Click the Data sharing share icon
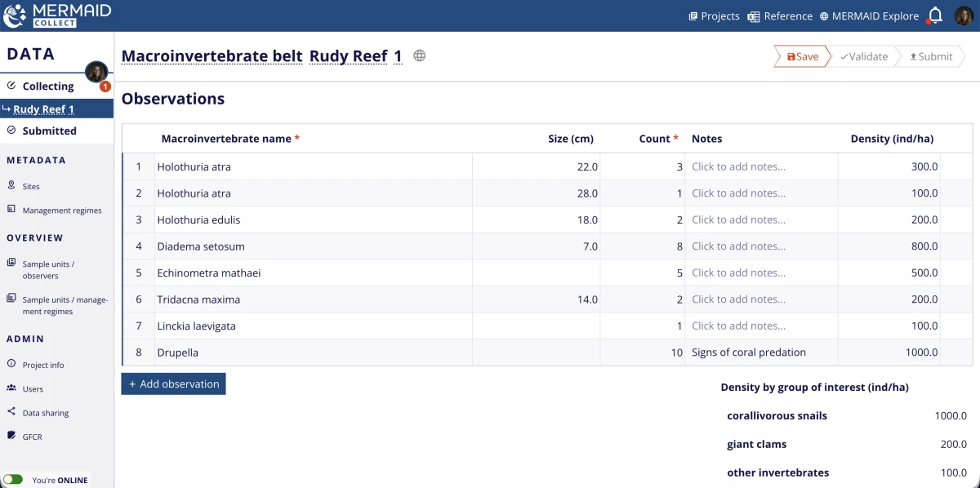 [11, 412]
